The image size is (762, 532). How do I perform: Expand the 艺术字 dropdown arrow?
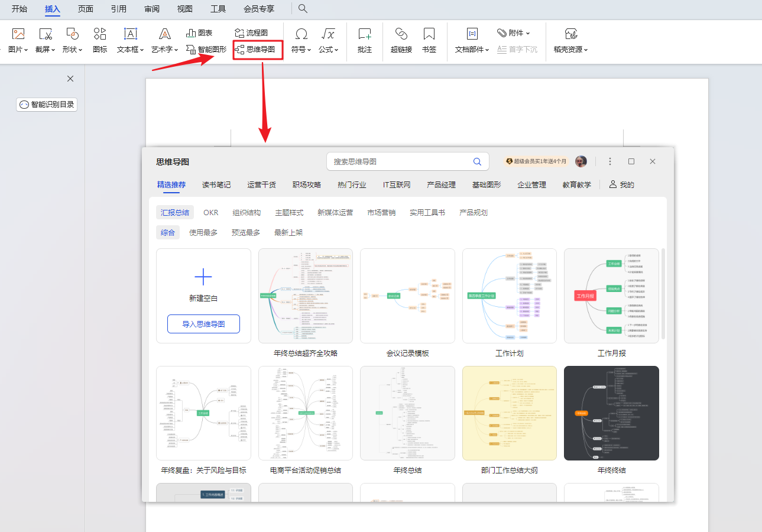[x=177, y=50]
